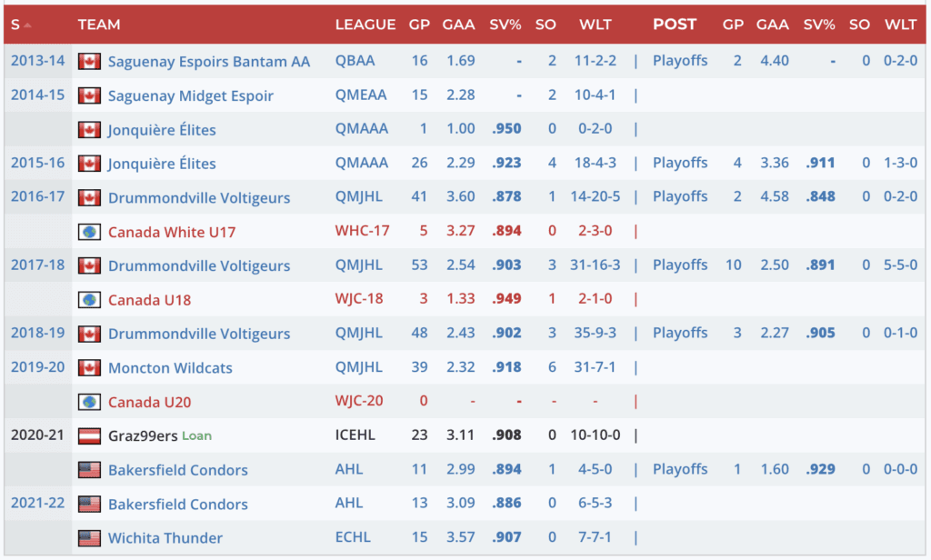Sort by the TEAM column header
Screen dimensions: 931x560
point(99,25)
